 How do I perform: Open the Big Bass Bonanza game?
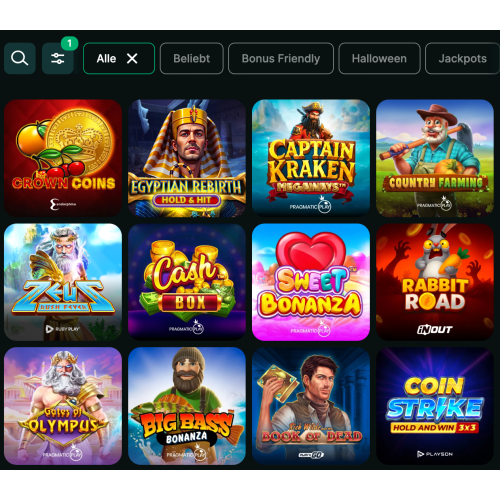[187, 406]
